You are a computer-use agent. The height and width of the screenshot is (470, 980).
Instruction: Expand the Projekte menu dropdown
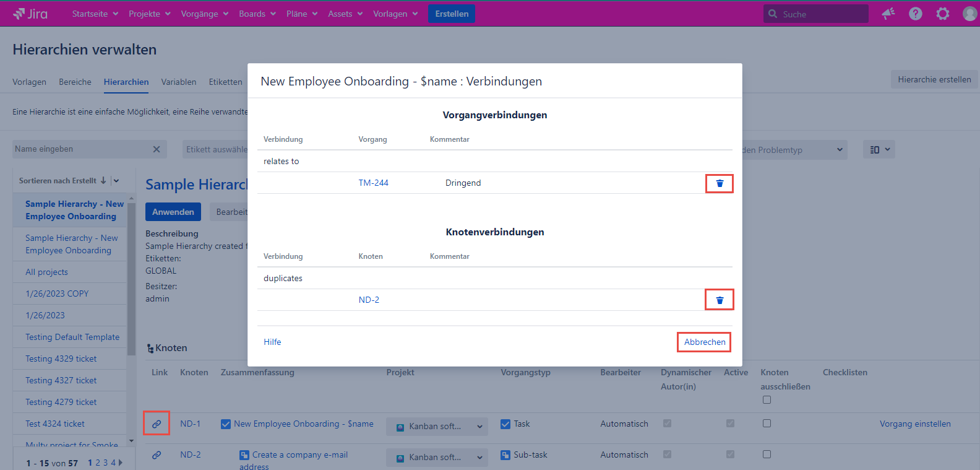[x=149, y=14]
